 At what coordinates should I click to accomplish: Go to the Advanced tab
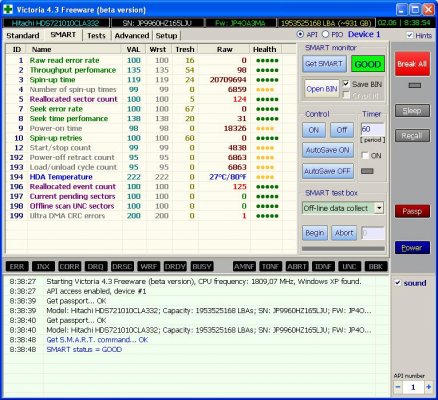[132, 36]
